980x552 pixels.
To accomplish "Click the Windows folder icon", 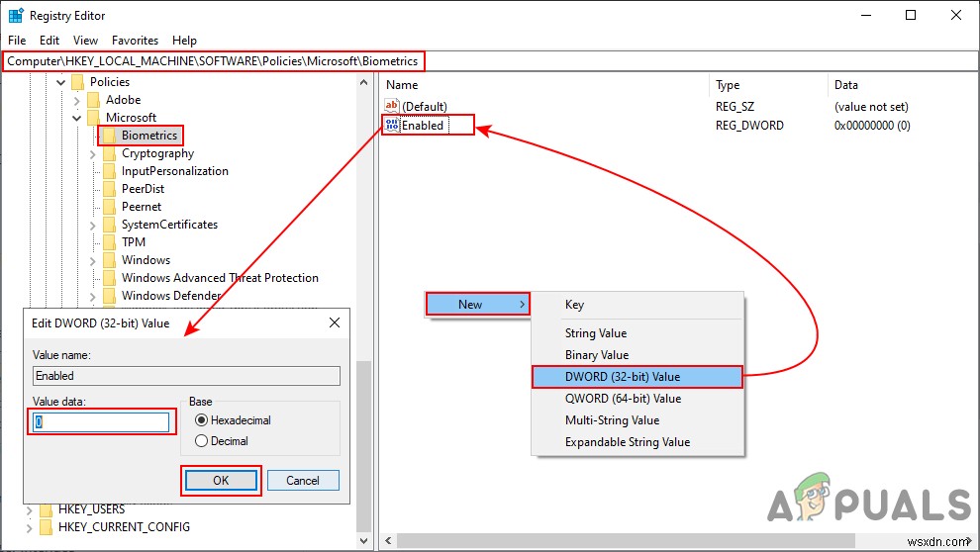I will click(x=109, y=260).
